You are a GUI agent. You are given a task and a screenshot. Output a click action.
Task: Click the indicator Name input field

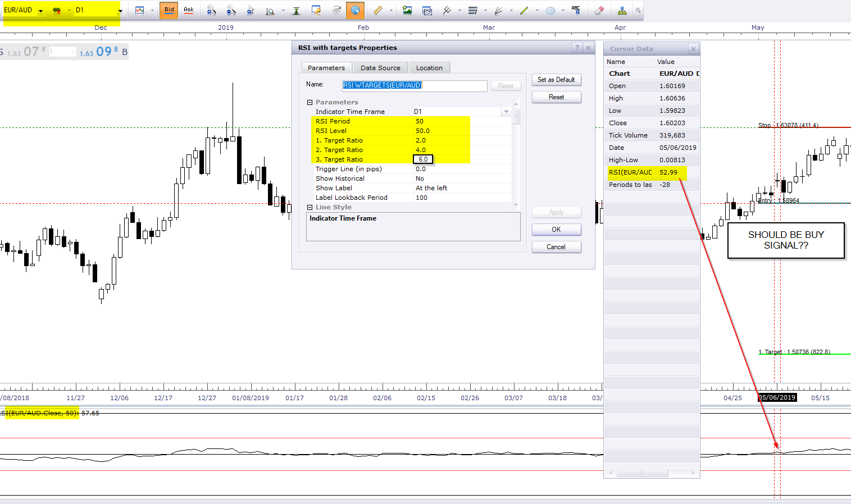415,85
